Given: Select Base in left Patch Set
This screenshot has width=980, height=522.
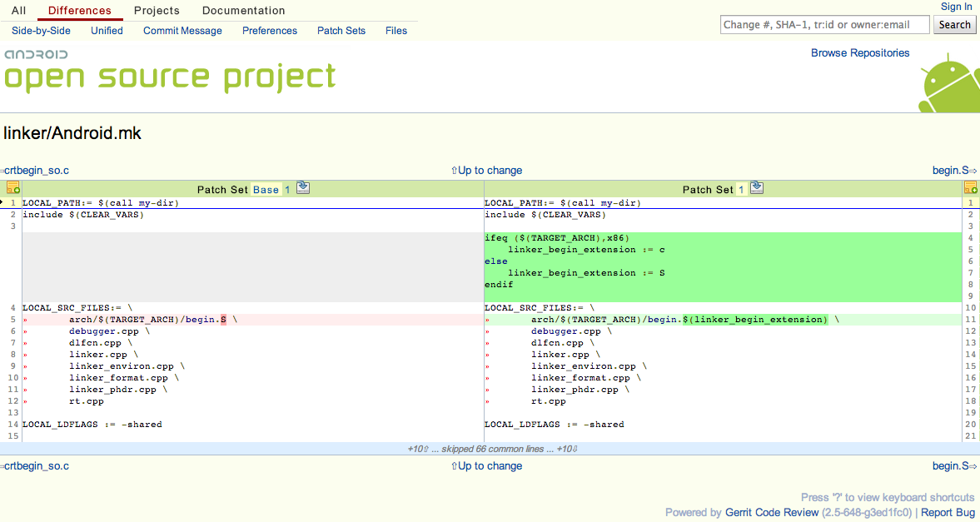Looking at the screenshot, I should [266, 190].
